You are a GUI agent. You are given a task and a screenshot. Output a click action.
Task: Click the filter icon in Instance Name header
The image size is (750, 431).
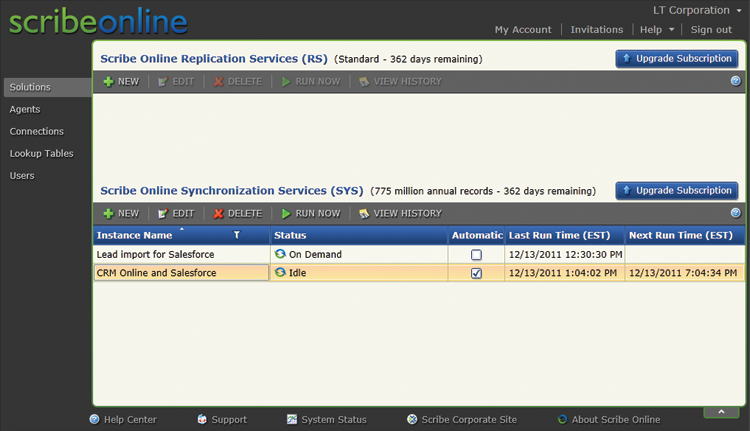point(236,235)
